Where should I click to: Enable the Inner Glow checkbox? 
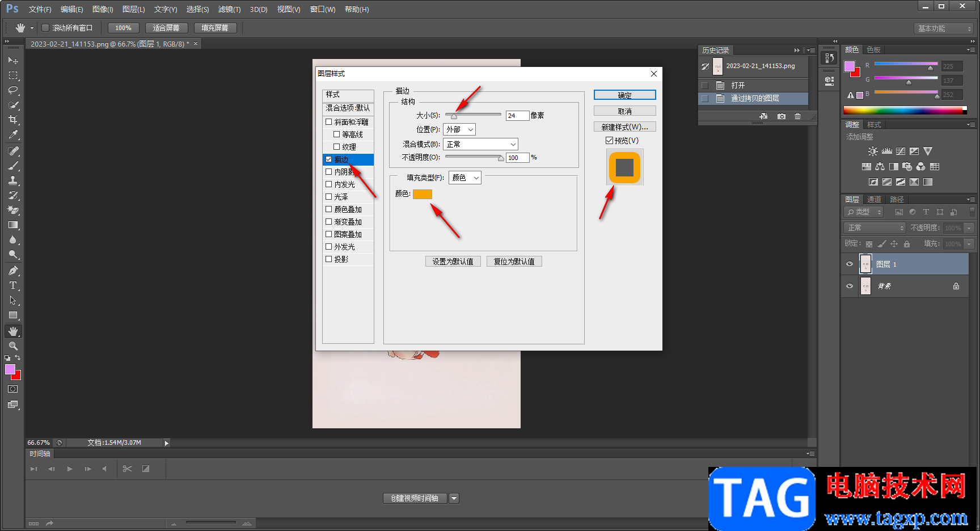pyautogui.click(x=328, y=184)
